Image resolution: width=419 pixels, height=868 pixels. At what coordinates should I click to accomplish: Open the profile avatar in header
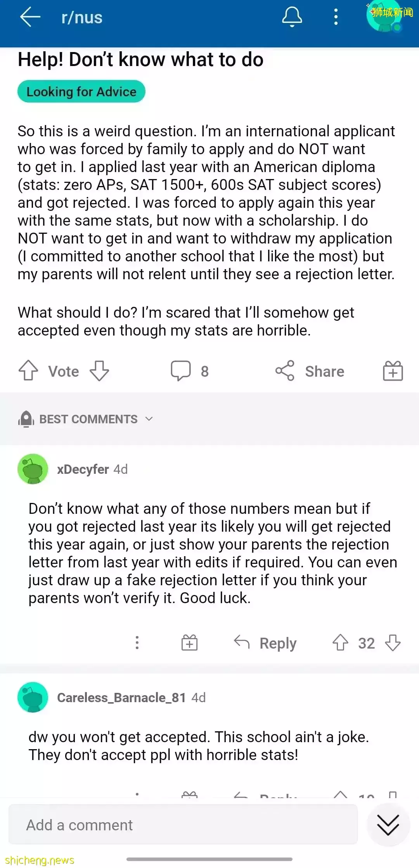tap(384, 17)
